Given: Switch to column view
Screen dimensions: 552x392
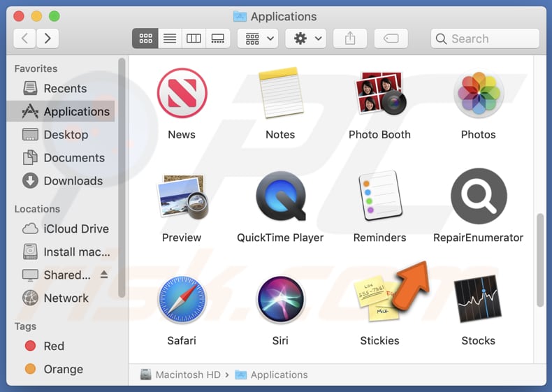Looking at the screenshot, I should coord(194,38).
